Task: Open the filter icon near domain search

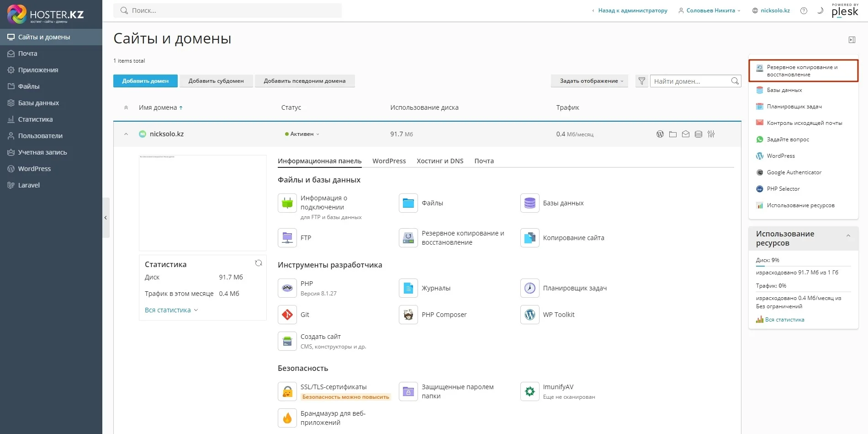Action: pyautogui.click(x=641, y=81)
